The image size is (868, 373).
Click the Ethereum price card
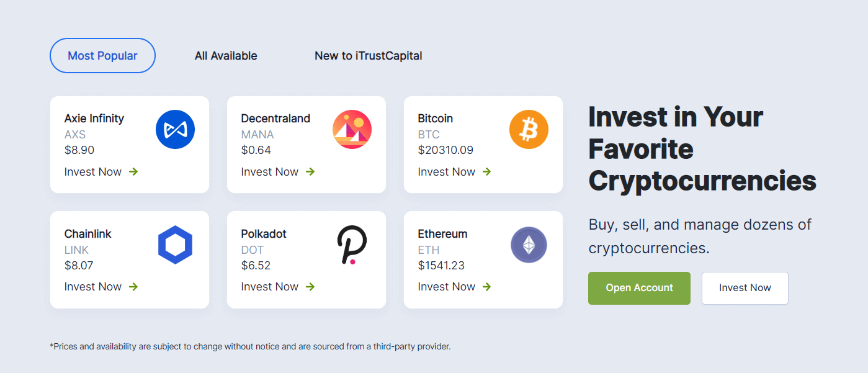pos(483,259)
